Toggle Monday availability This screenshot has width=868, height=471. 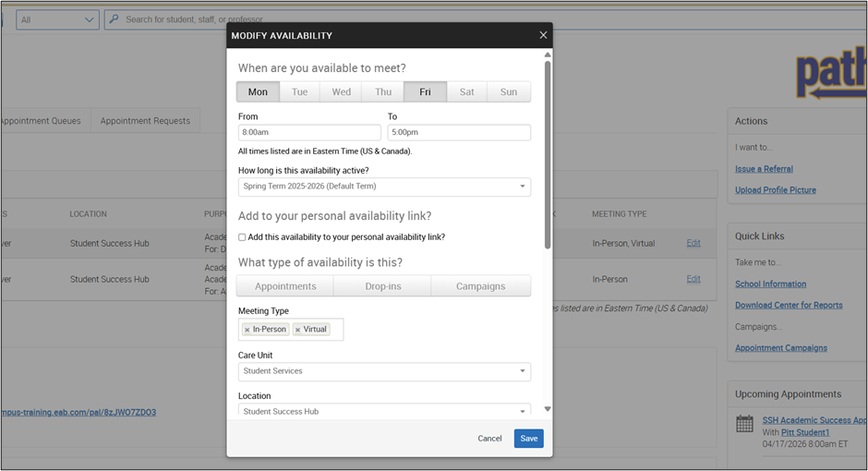pyautogui.click(x=258, y=91)
